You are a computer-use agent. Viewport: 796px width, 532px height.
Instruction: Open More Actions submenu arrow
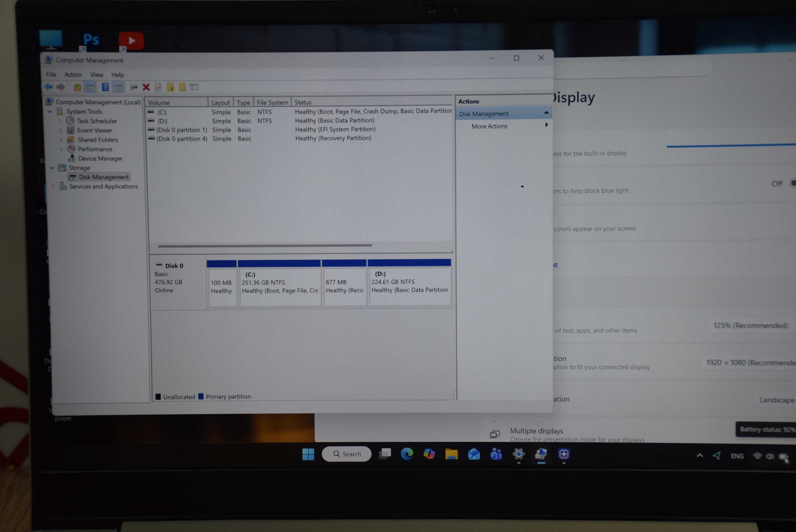546,125
